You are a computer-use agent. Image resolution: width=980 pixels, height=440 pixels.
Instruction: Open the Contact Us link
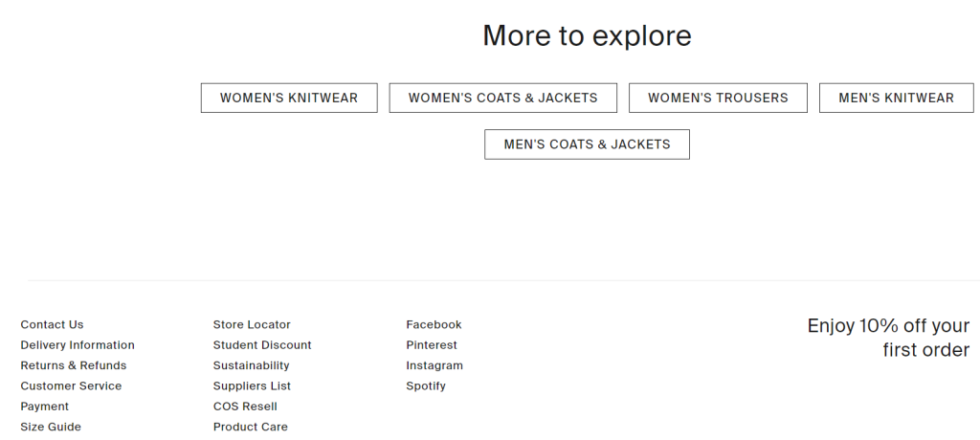tap(52, 324)
